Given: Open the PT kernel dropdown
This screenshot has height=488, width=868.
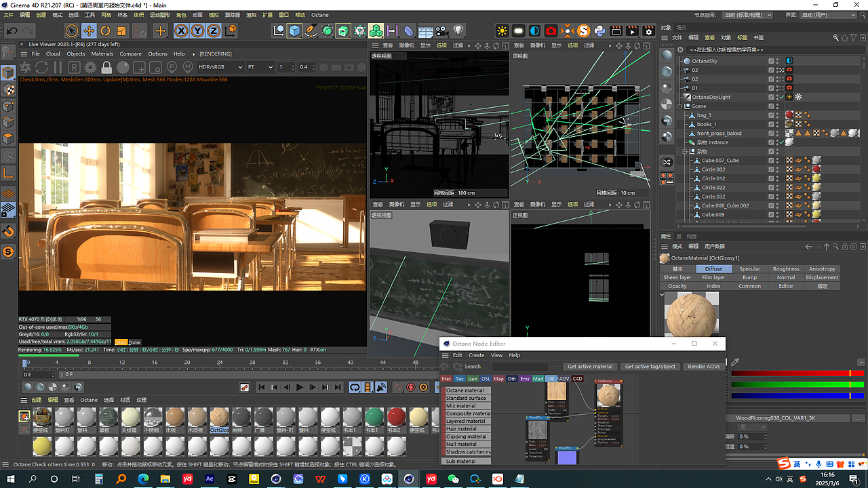Looking at the screenshot, I should 260,67.
